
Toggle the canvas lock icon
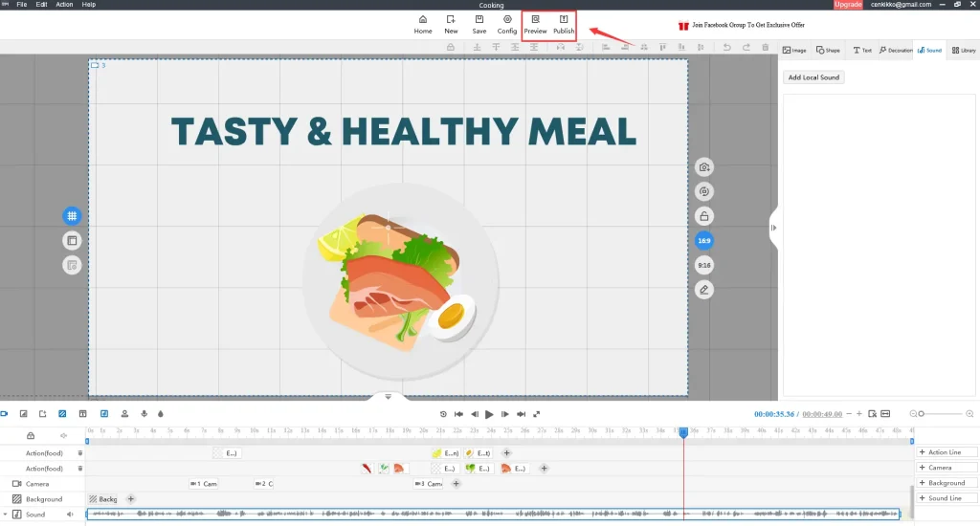click(x=704, y=216)
